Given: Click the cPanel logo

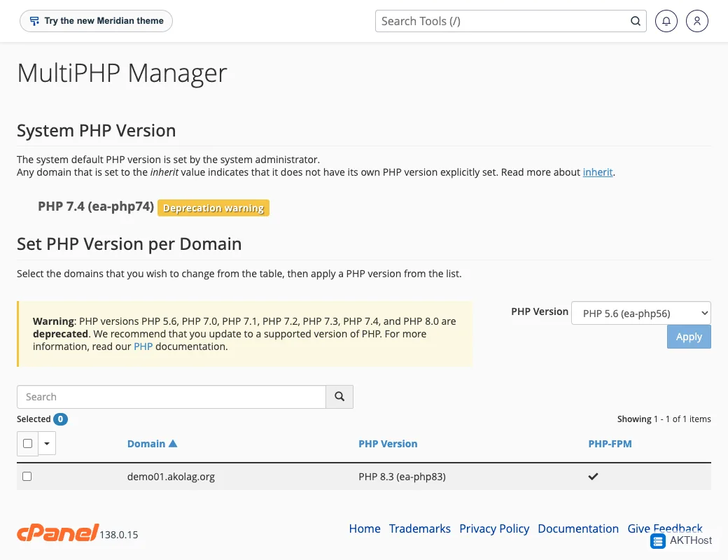Looking at the screenshot, I should point(57,533).
